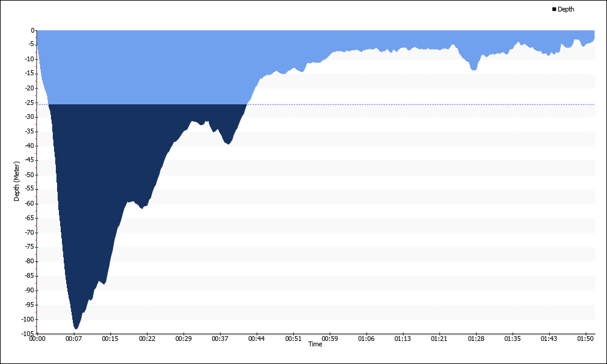The width and height of the screenshot is (607, 364).
Task: Click the Depth (Meter) axis title
Action: pos(16,181)
